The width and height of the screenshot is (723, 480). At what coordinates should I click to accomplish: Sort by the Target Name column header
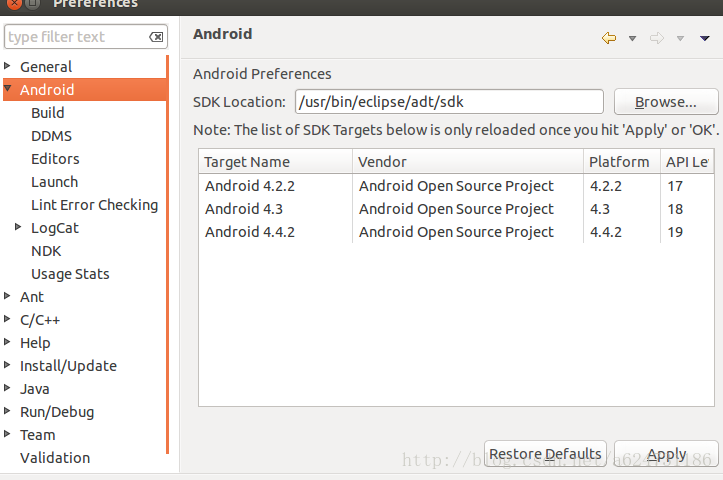[276, 162]
